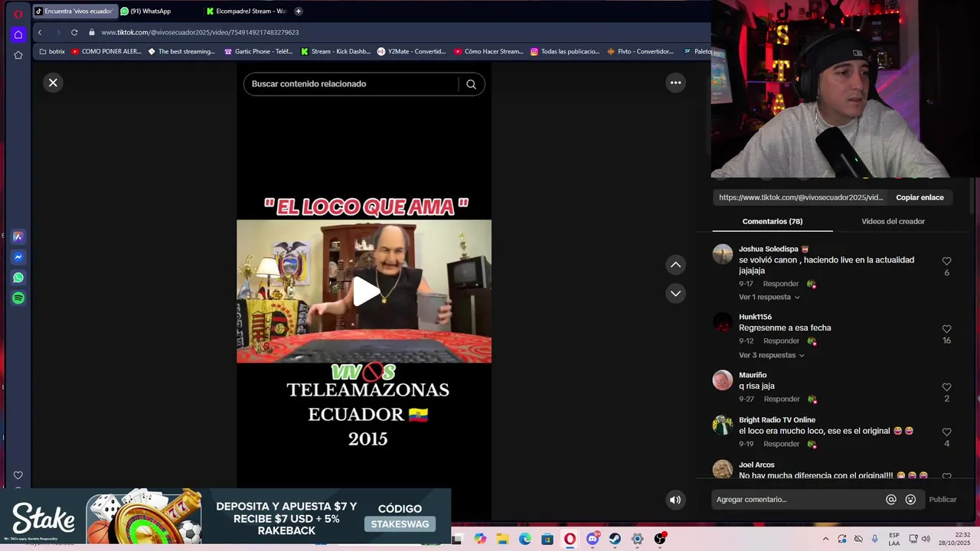Like Joshua Soledispa's comment
Image resolution: width=980 pixels, height=551 pixels.
[946, 261]
